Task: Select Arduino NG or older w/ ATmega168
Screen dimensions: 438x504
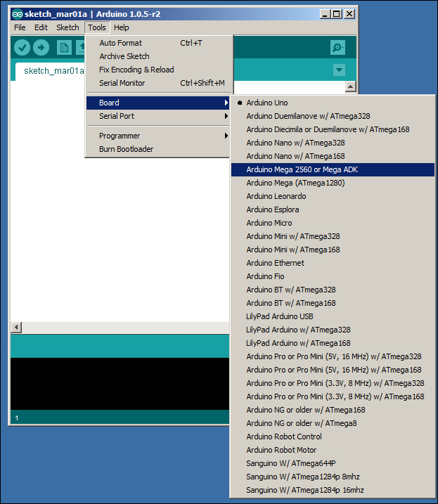Action: 333,410
